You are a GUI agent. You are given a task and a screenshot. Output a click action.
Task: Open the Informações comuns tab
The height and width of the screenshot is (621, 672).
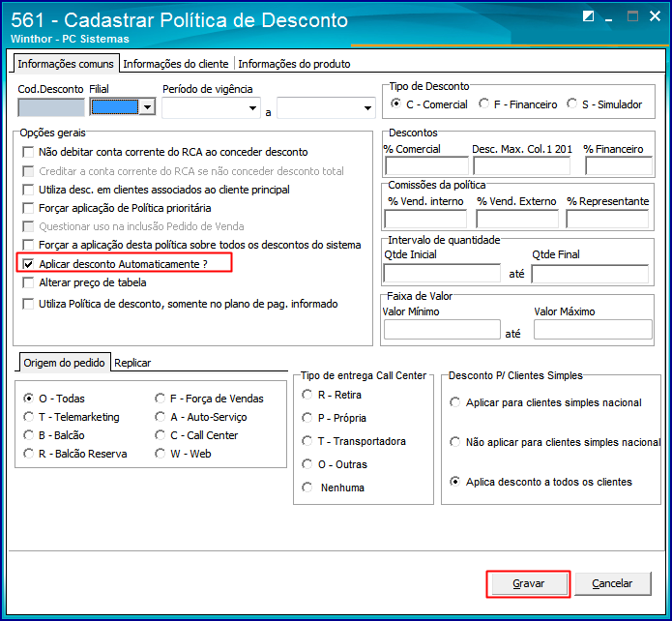click(x=66, y=64)
